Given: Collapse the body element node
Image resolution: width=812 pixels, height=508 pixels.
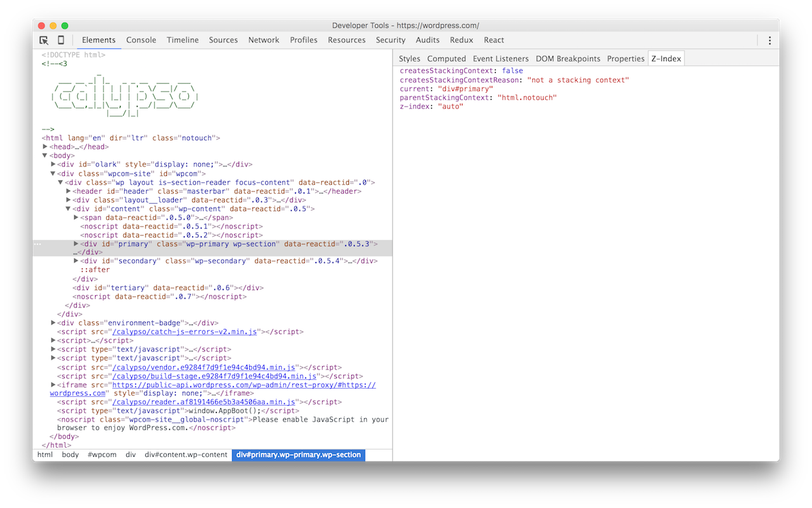Looking at the screenshot, I should [x=45, y=156].
